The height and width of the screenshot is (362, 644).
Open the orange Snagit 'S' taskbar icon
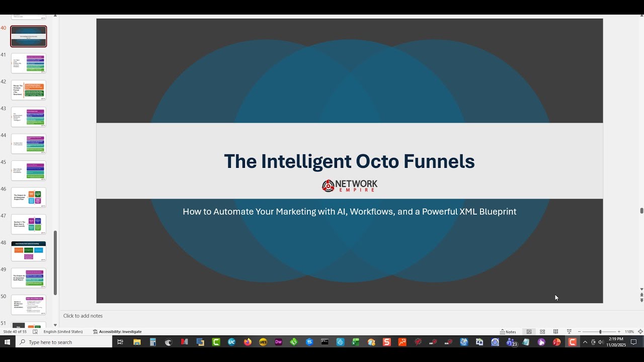(387, 342)
